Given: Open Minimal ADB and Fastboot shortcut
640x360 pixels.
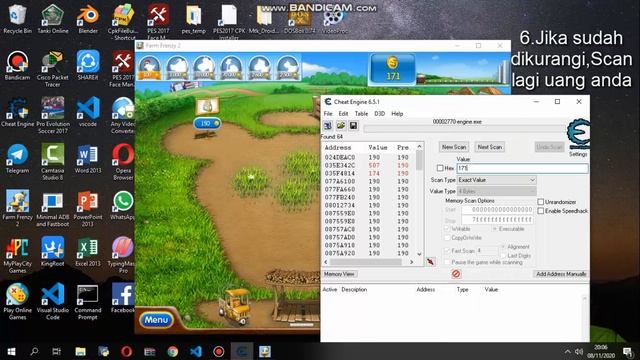Looking at the screenshot, I should 53,208.
